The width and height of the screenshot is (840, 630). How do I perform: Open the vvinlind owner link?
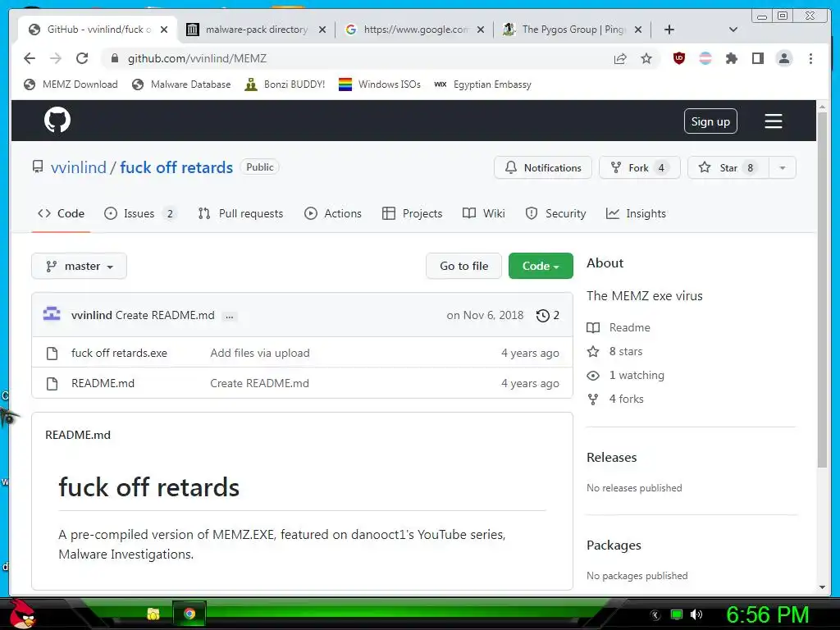pos(79,167)
